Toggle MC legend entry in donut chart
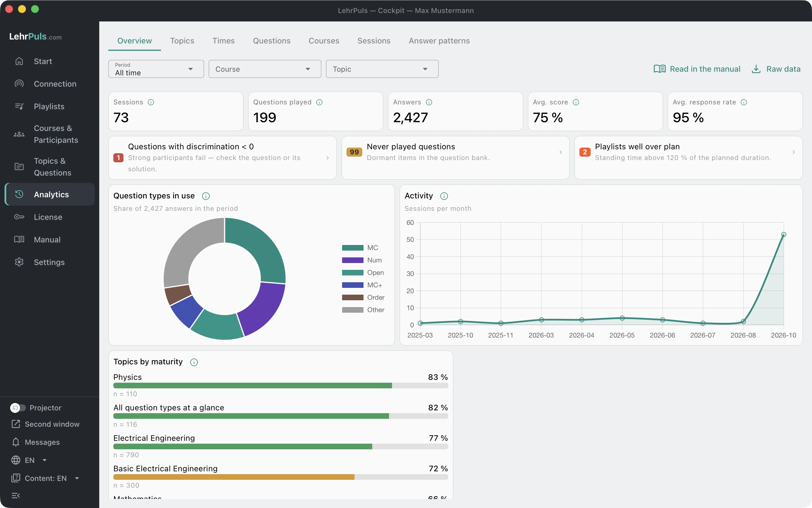The height and width of the screenshot is (508, 812). 360,248
